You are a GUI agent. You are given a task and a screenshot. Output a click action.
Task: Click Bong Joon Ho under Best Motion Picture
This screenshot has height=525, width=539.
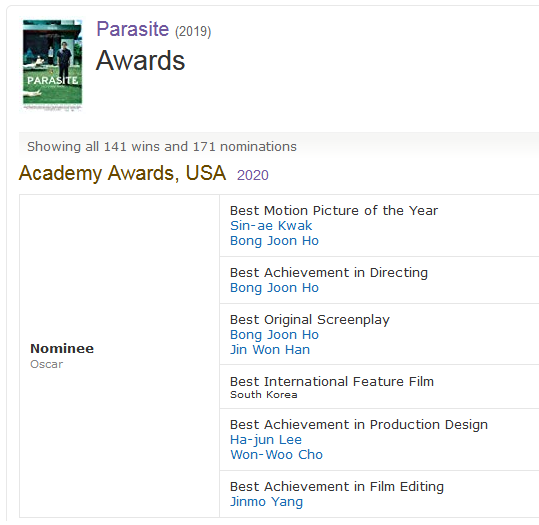tap(274, 241)
